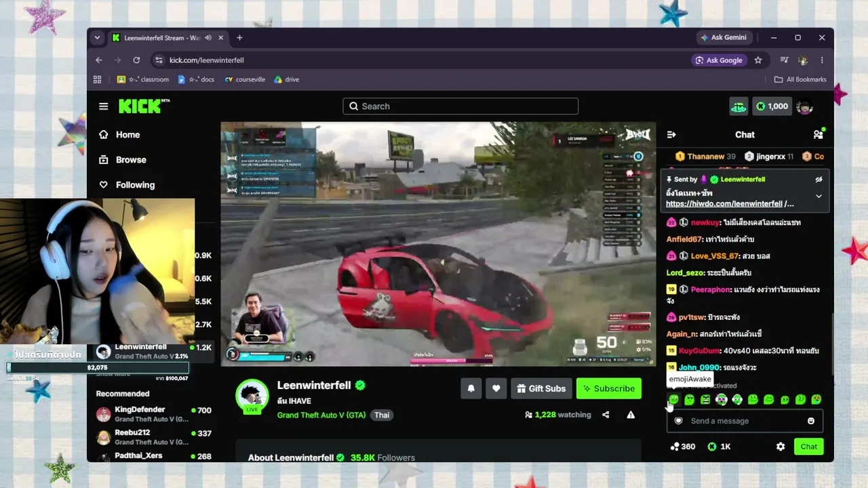Screen dimensions: 868x488
Task: Click jingerxx in the chat leaderboard
Action: coord(770,157)
